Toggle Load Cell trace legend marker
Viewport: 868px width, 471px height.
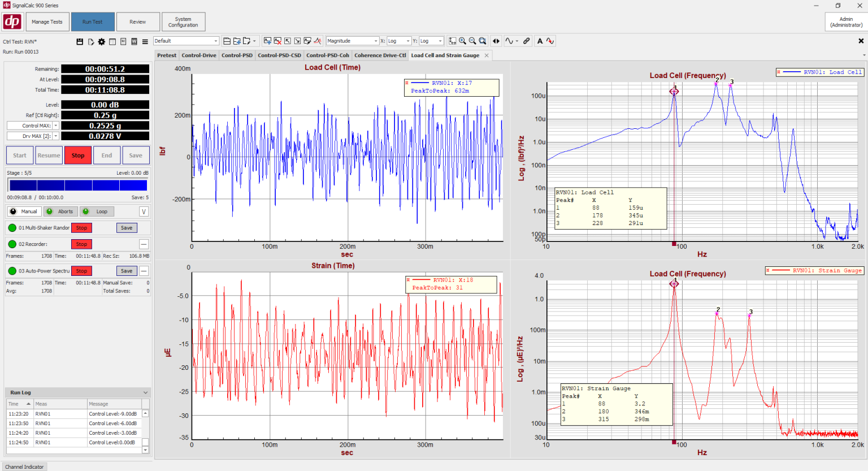[x=779, y=72]
